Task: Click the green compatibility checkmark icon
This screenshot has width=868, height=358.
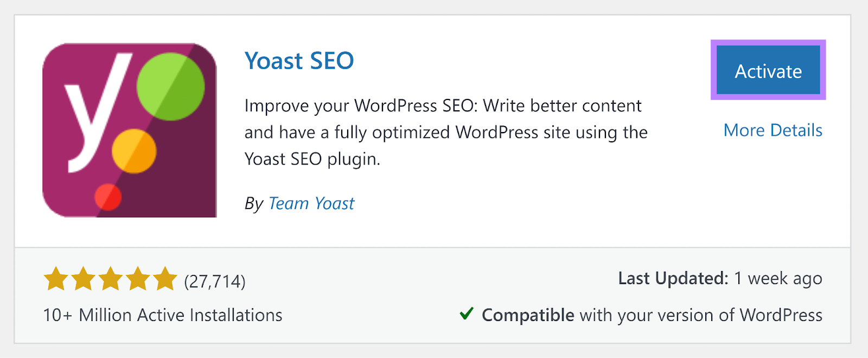Action: coord(467,315)
